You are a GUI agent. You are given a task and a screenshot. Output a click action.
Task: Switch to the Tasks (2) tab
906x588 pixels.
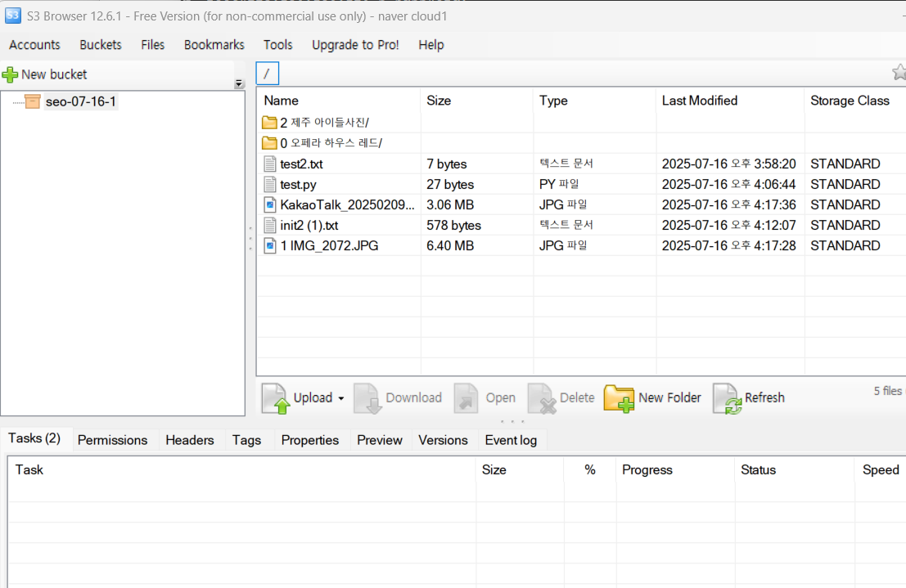(x=34, y=438)
